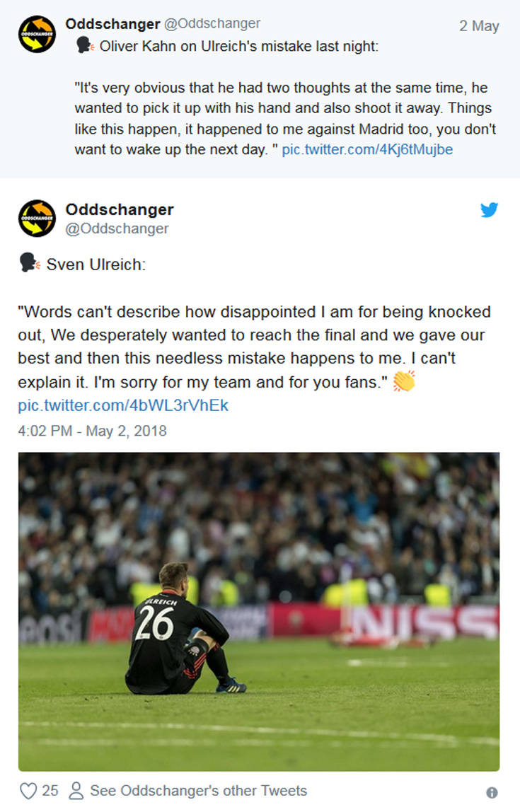
Task: Click the grey @Oddschanger handle in the top tweet
Action: coord(212,24)
